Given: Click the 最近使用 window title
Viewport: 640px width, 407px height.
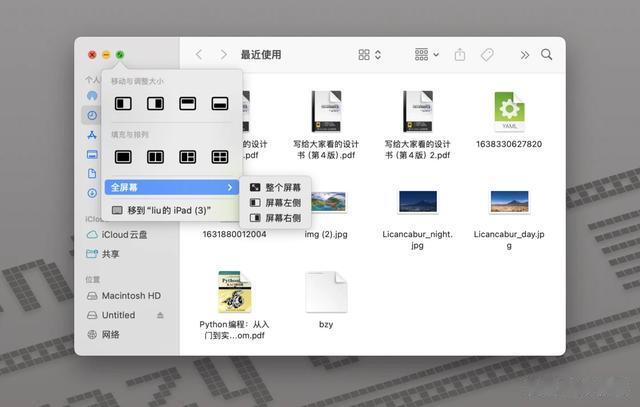Looking at the screenshot, I should tap(261, 55).
